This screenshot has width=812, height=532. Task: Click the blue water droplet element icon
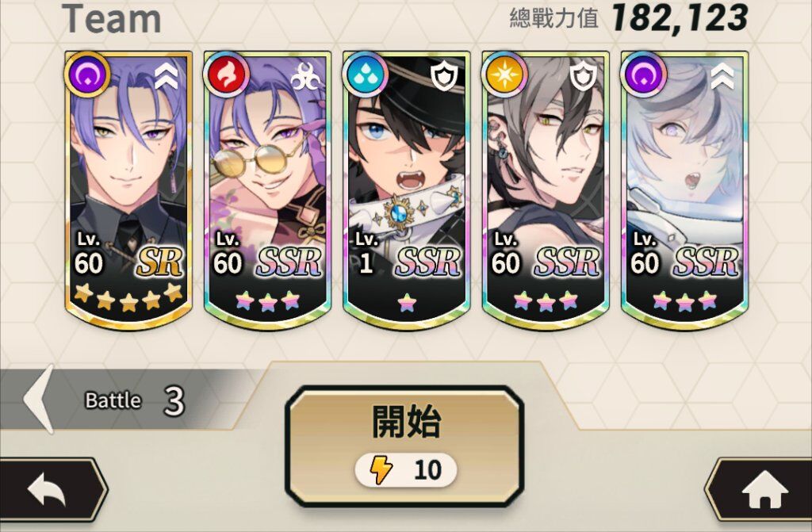[365, 74]
